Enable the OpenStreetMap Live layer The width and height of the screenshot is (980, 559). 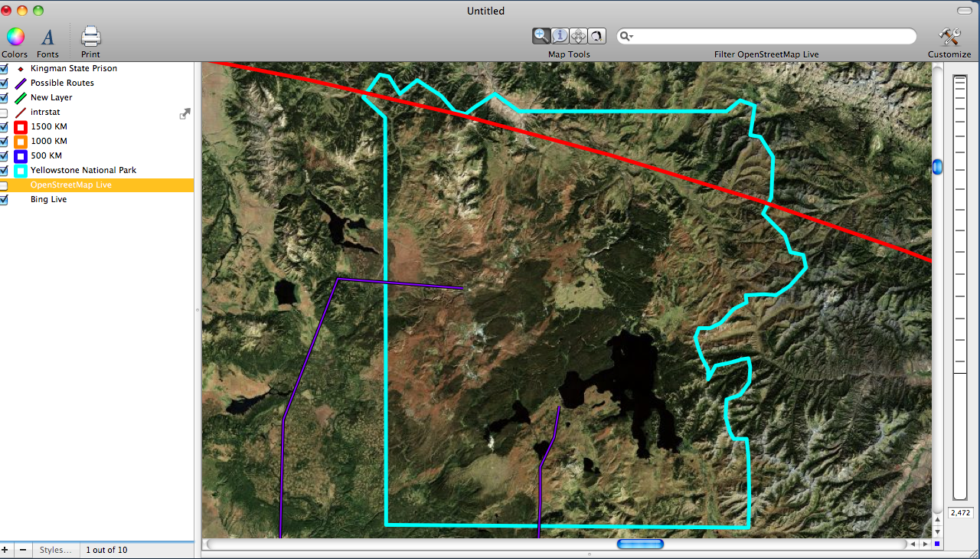(5, 185)
